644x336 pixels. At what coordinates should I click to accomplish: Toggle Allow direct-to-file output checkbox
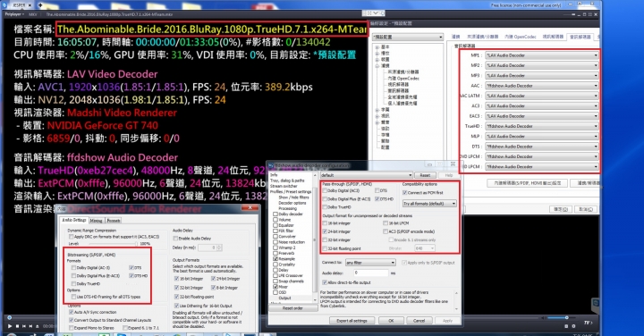(x=325, y=282)
